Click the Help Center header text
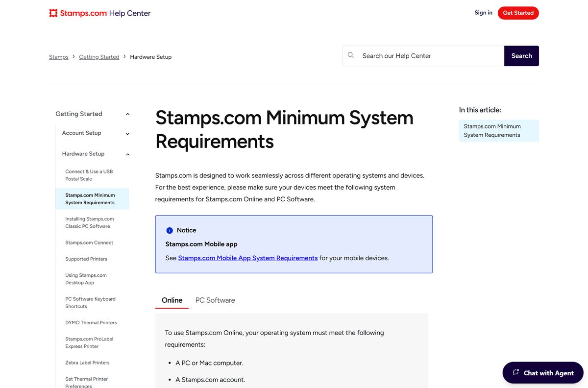This screenshot has height=388, width=588. tap(130, 13)
